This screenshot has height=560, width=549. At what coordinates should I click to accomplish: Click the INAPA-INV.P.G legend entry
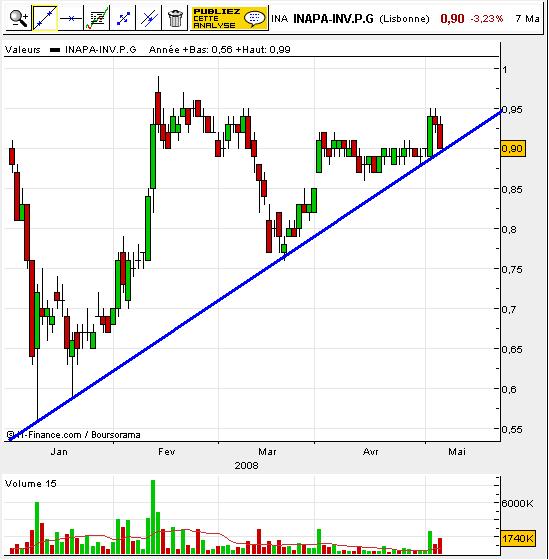(x=94, y=50)
